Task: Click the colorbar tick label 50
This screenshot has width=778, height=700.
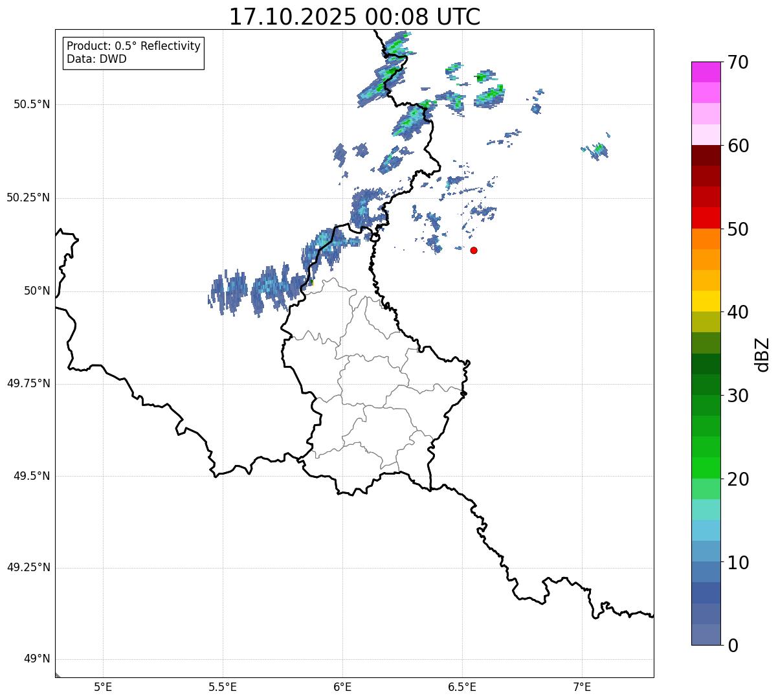Action: coord(739,230)
